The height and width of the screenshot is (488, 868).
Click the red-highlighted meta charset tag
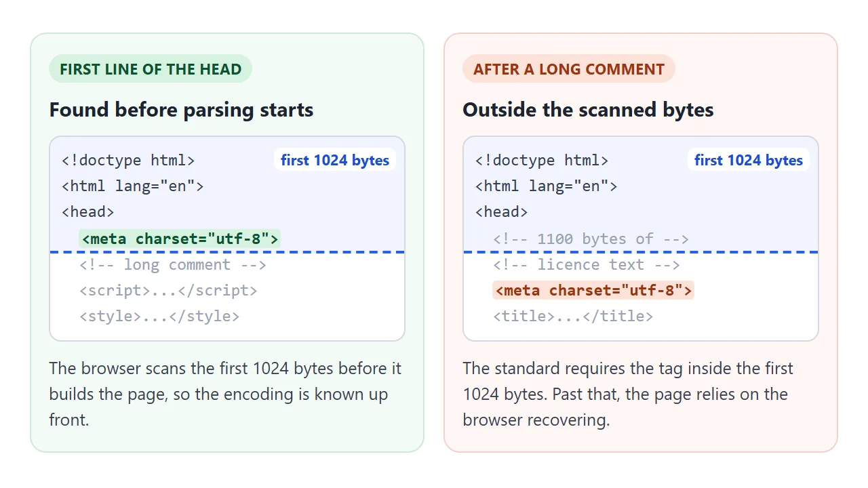(593, 291)
